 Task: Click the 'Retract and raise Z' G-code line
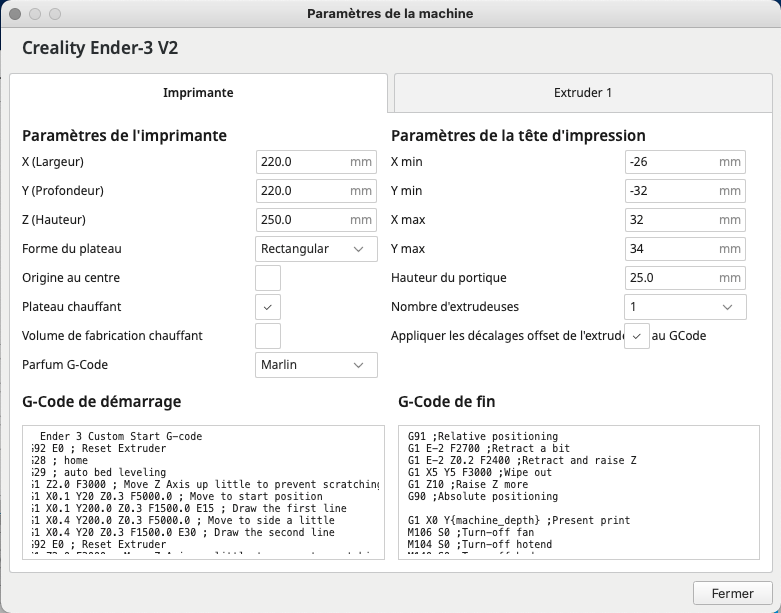click(521, 460)
